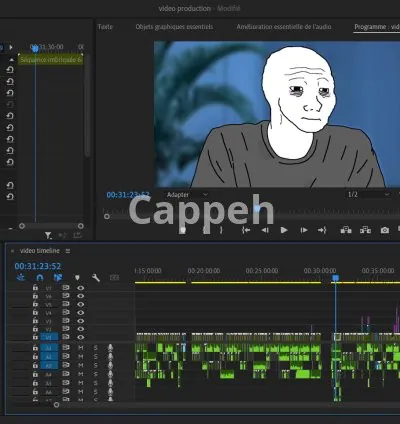Open Objets graphiques essentiels tab
The image size is (400, 424).
tap(174, 27)
